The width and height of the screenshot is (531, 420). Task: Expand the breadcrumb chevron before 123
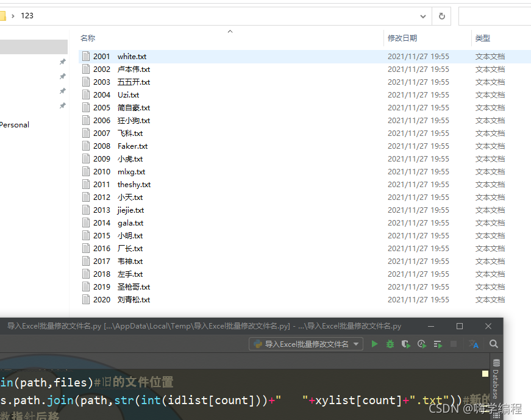click(x=13, y=16)
